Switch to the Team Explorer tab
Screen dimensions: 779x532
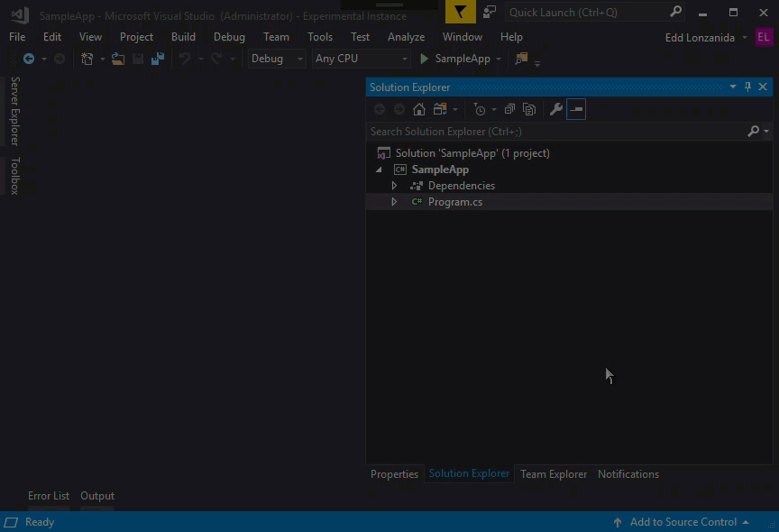(x=554, y=474)
